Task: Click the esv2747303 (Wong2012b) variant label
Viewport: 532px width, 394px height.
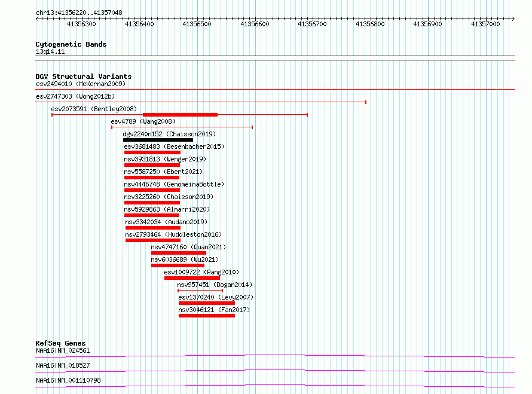Action: 75,96
